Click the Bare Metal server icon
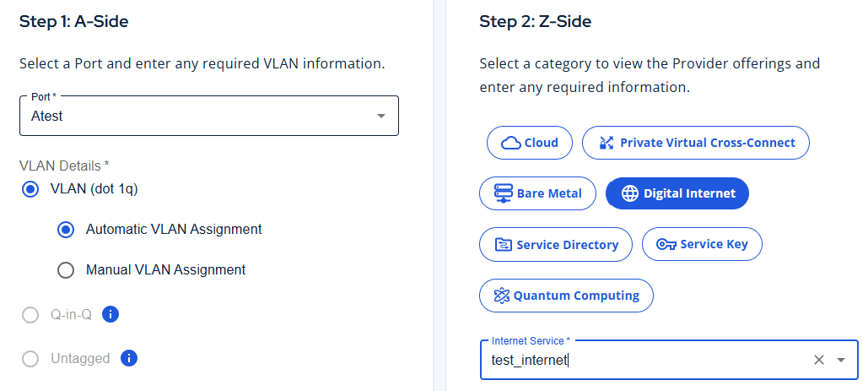 click(x=503, y=193)
